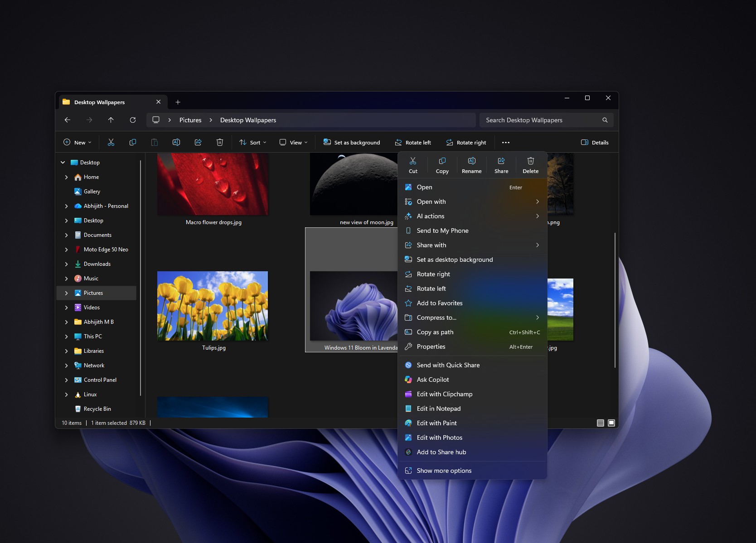Collapse the top Desktop tree node

pyautogui.click(x=63, y=163)
